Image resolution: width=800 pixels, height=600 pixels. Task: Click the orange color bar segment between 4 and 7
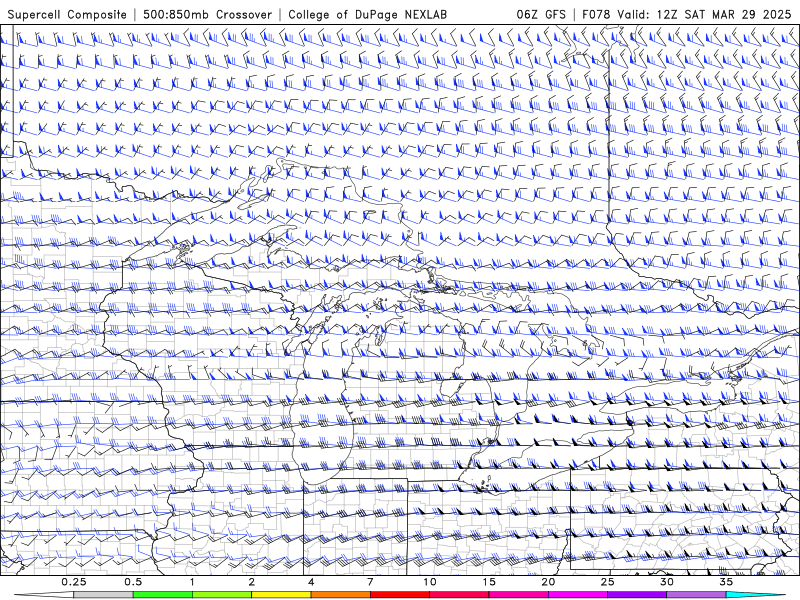(340, 595)
